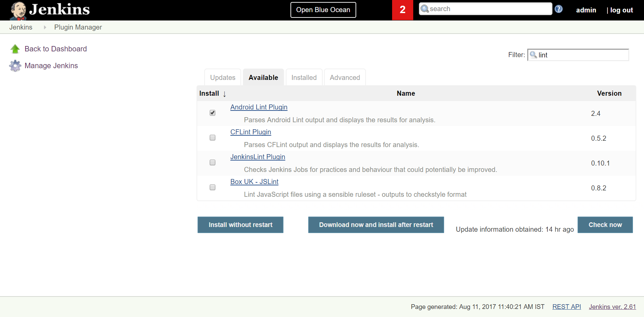Switch to the Updates tab

(223, 78)
